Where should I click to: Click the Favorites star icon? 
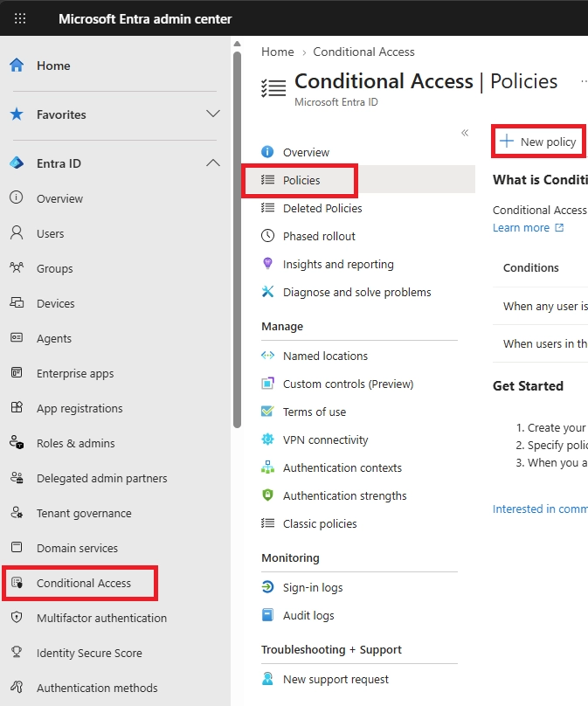[x=17, y=114]
